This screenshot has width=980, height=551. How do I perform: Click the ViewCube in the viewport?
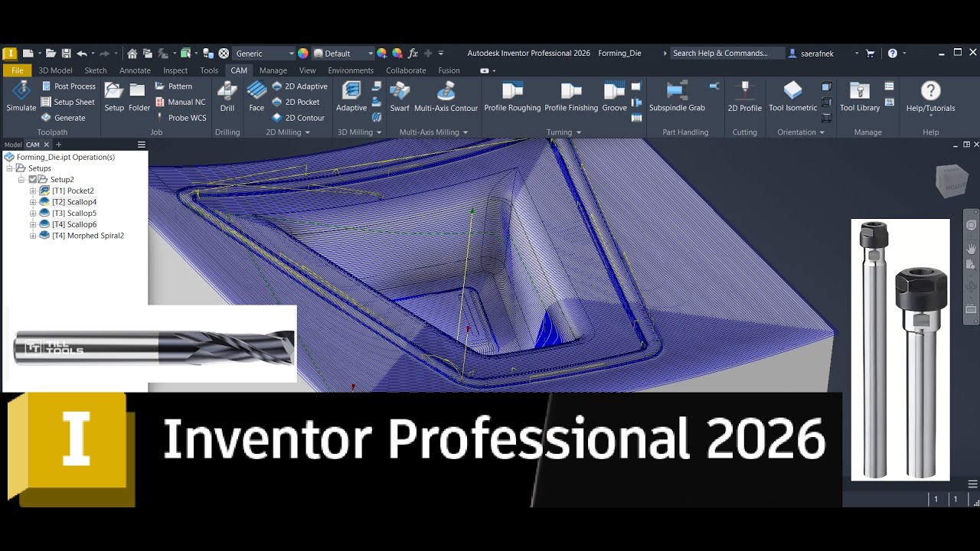coord(952,181)
